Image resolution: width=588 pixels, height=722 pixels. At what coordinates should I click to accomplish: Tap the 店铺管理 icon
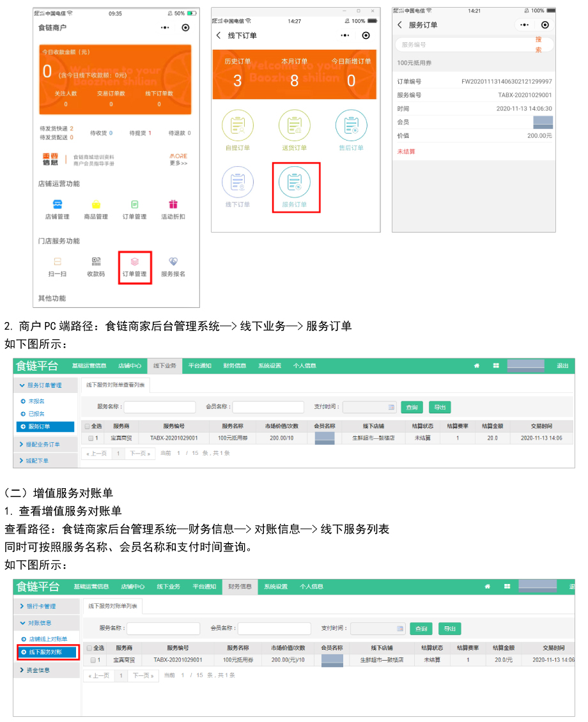[x=58, y=204]
